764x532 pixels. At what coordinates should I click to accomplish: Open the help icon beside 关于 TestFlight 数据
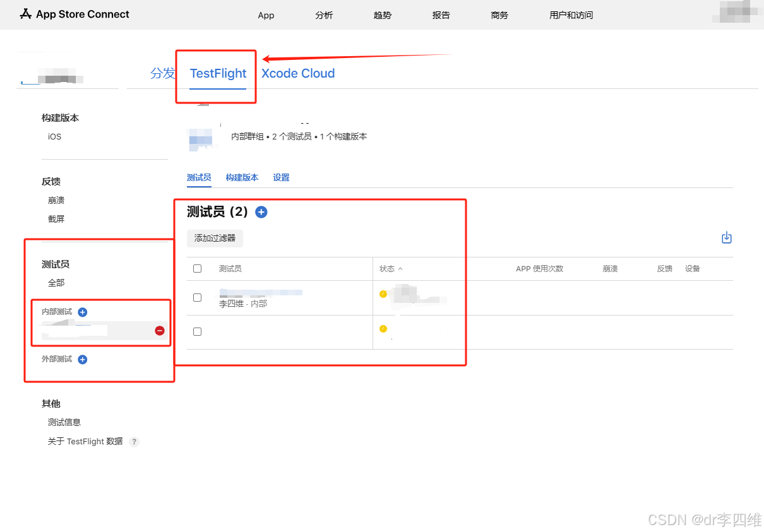[134, 442]
